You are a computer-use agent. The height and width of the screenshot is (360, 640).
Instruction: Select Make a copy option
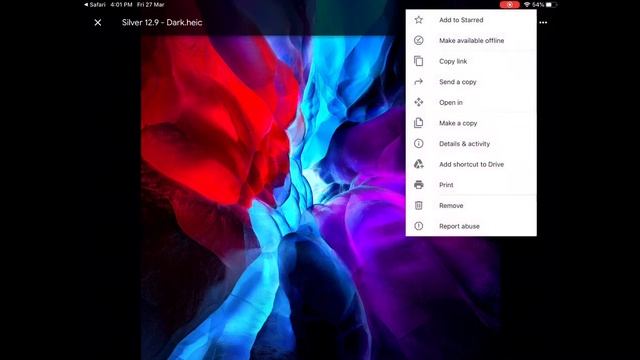point(471,123)
